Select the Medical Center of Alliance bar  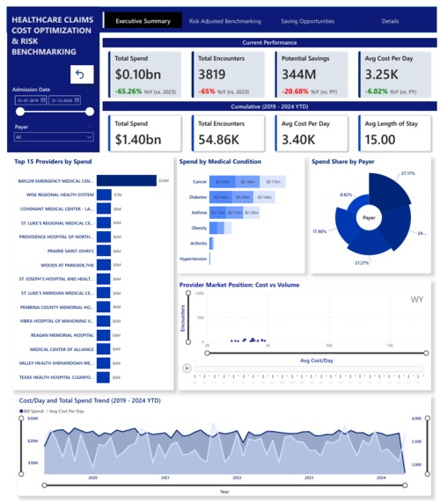coord(103,349)
